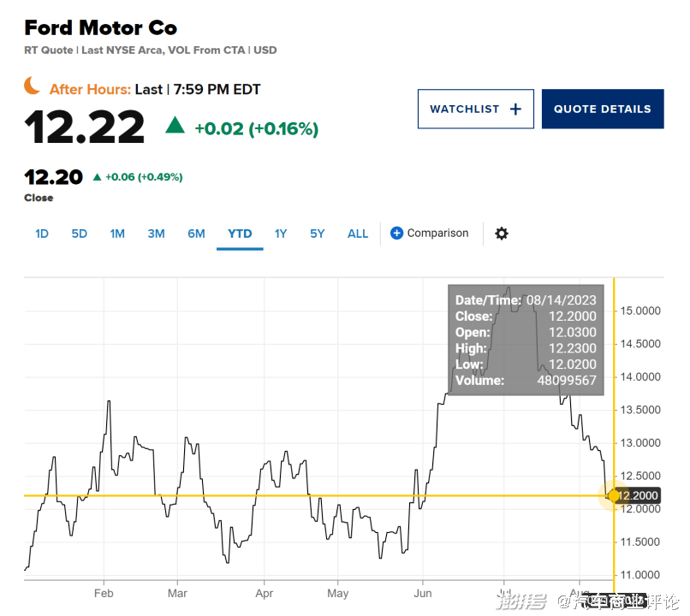Select the 3M time range

click(156, 234)
